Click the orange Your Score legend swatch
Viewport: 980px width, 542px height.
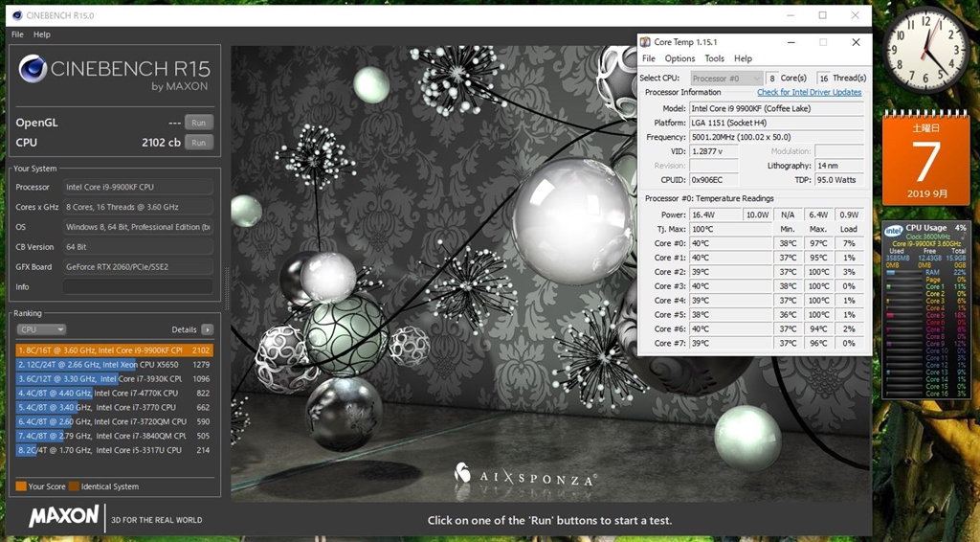pyautogui.click(x=21, y=486)
